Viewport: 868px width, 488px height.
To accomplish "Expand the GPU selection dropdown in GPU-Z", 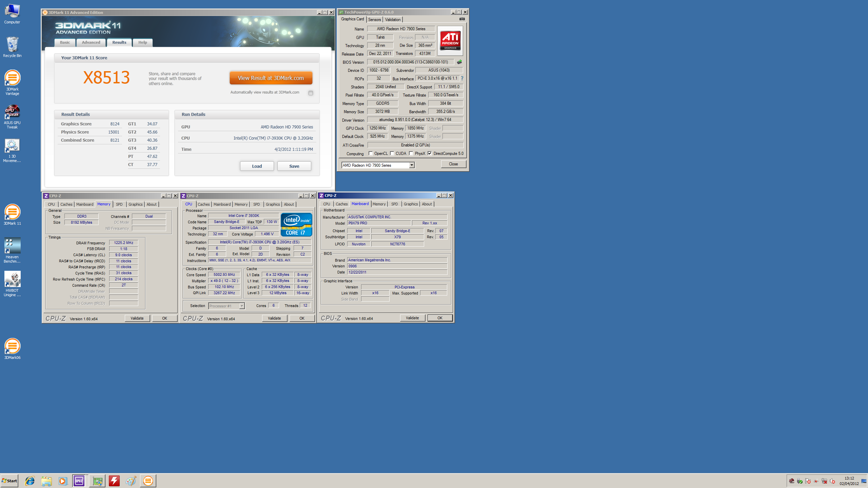I will tap(412, 165).
